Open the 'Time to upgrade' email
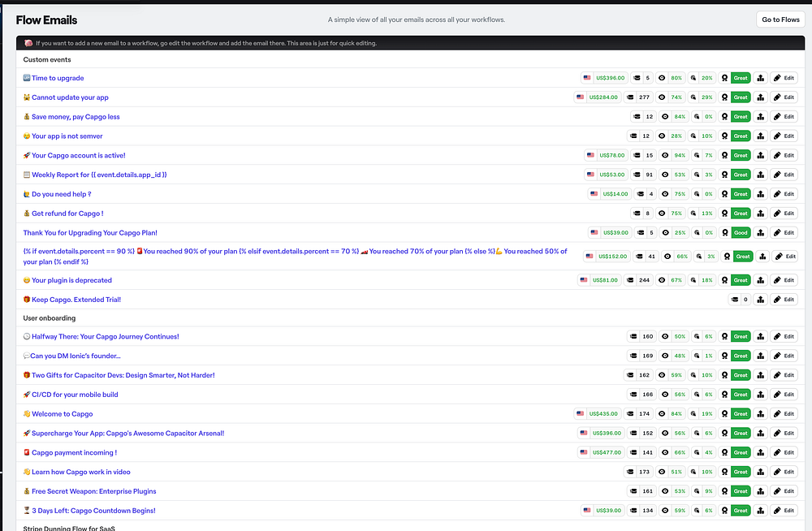Viewport: 812px width, 531px height. click(58, 78)
